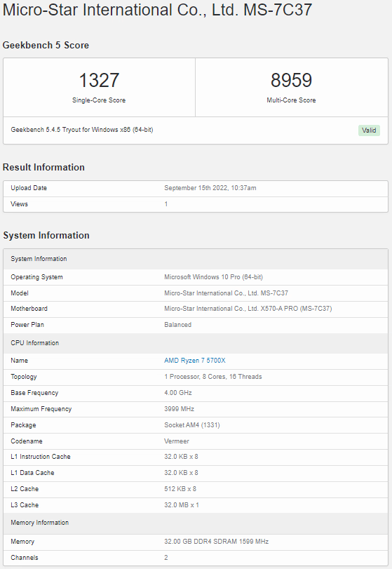Open the AMD Ryzen 7 5700X link
Screen dimensions: 392x569
(x=195, y=361)
